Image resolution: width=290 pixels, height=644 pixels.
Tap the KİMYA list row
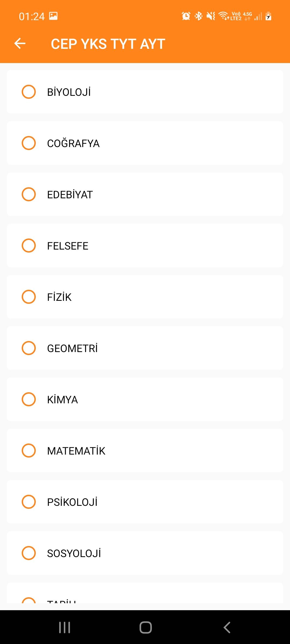coord(145,399)
